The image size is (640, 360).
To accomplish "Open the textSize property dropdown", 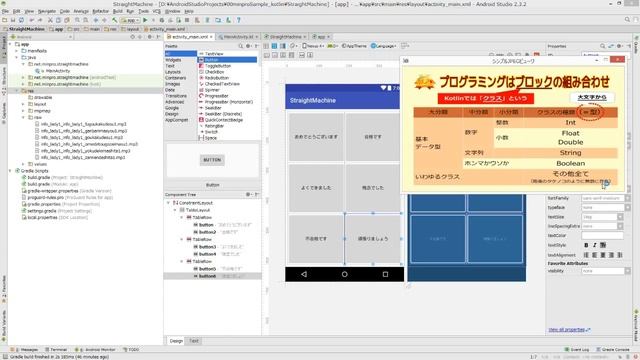I will pos(620,217).
